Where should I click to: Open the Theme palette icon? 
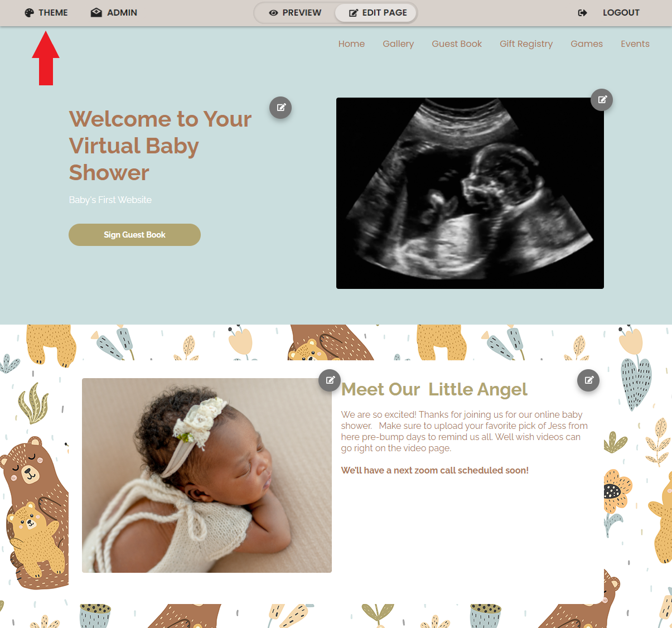[29, 13]
